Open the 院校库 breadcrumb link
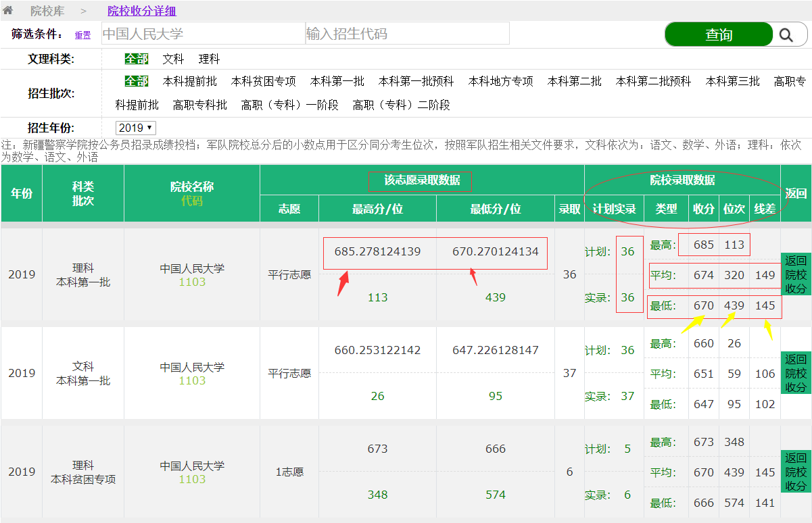Image resolution: width=812 pixels, height=523 pixels. [x=49, y=11]
